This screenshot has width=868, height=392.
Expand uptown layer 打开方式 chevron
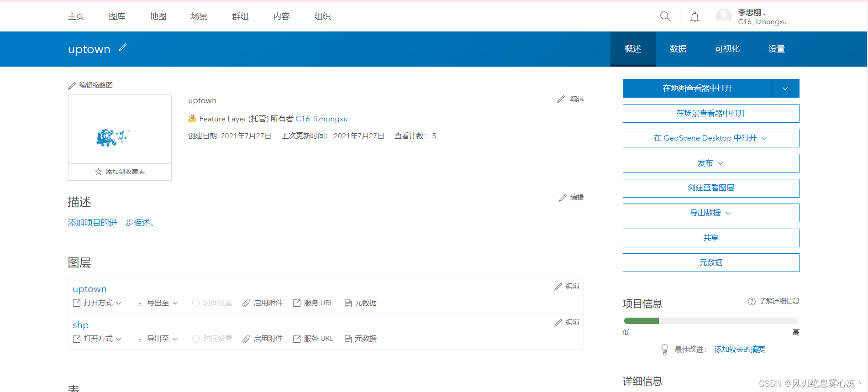click(119, 303)
